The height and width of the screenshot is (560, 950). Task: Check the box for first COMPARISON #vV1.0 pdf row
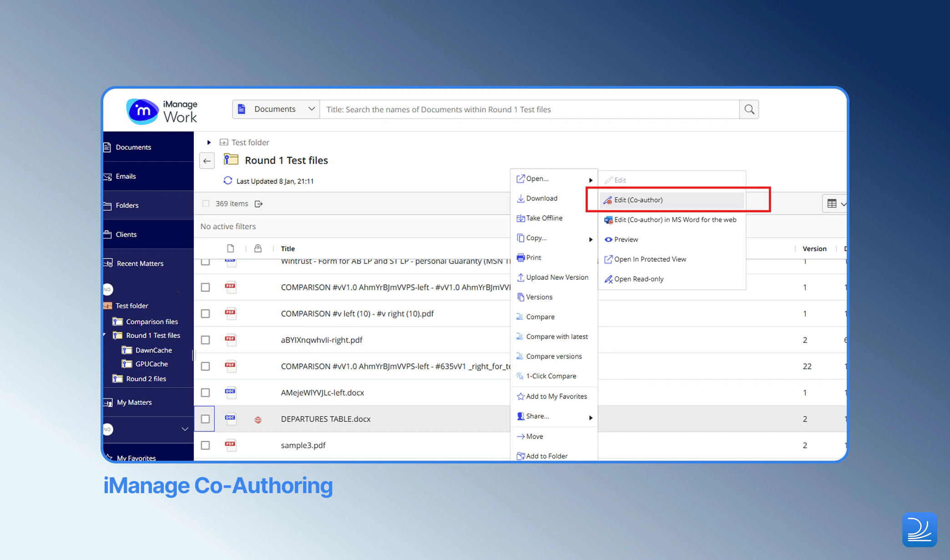pyautogui.click(x=205, y=288)
